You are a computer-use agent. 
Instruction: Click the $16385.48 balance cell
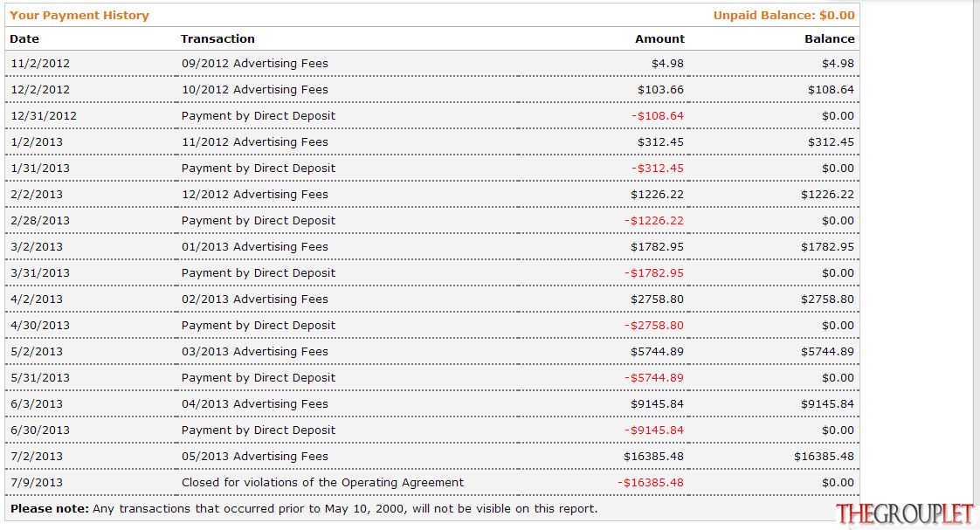tap(824, 458)
